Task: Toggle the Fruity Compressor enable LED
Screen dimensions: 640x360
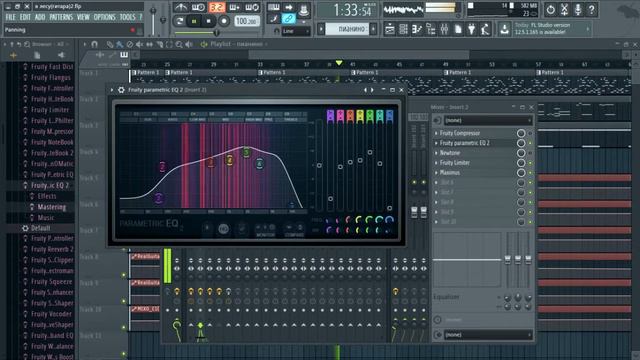Action: [530, 133]
